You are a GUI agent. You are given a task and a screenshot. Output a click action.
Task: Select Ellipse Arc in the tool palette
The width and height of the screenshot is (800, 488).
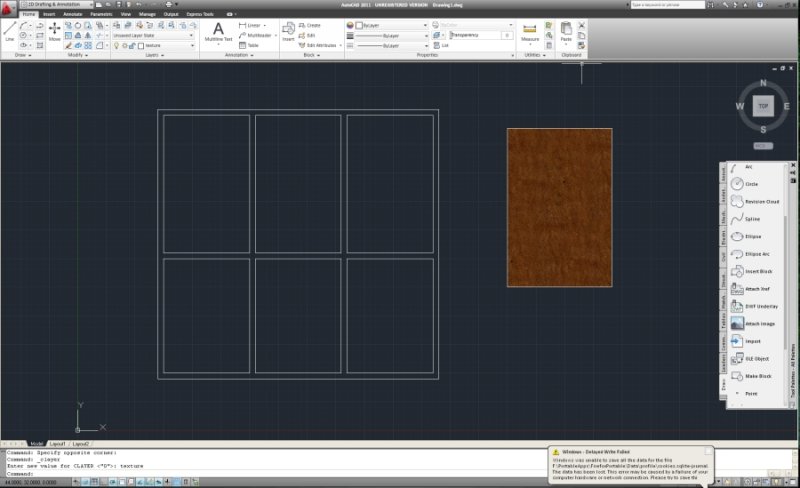750,254
